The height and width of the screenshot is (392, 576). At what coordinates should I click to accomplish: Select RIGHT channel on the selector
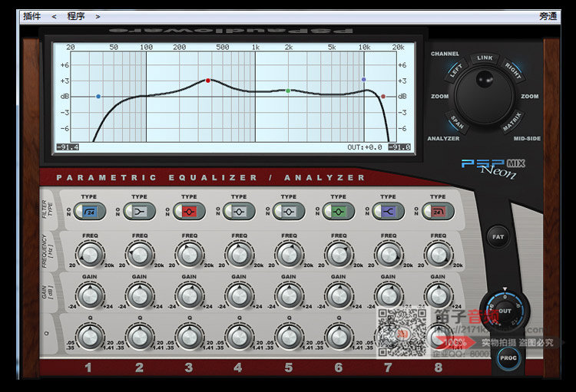coord(513,71)
